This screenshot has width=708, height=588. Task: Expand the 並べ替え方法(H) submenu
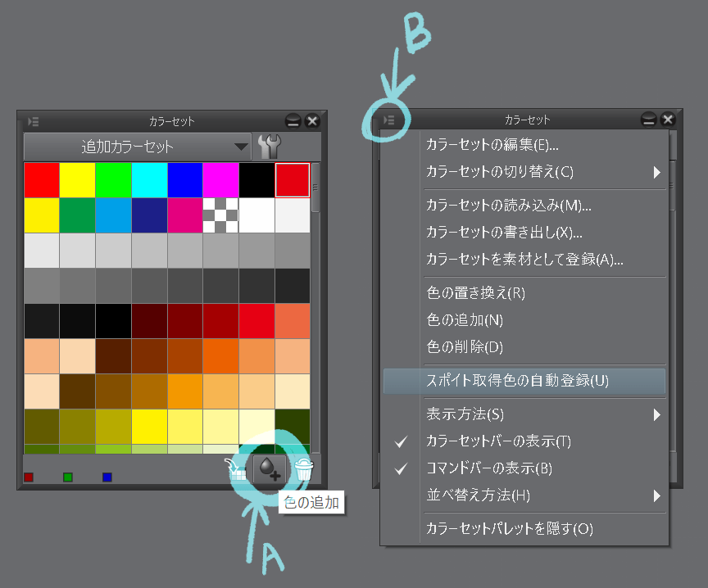point(479,495)
